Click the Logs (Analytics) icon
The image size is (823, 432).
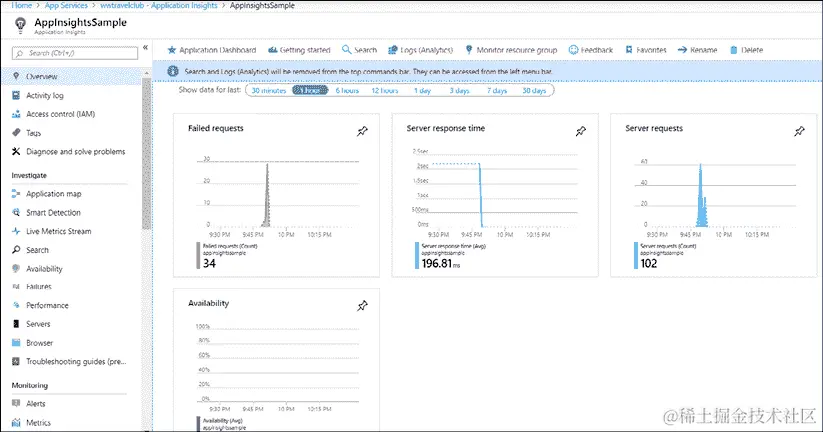393,50
